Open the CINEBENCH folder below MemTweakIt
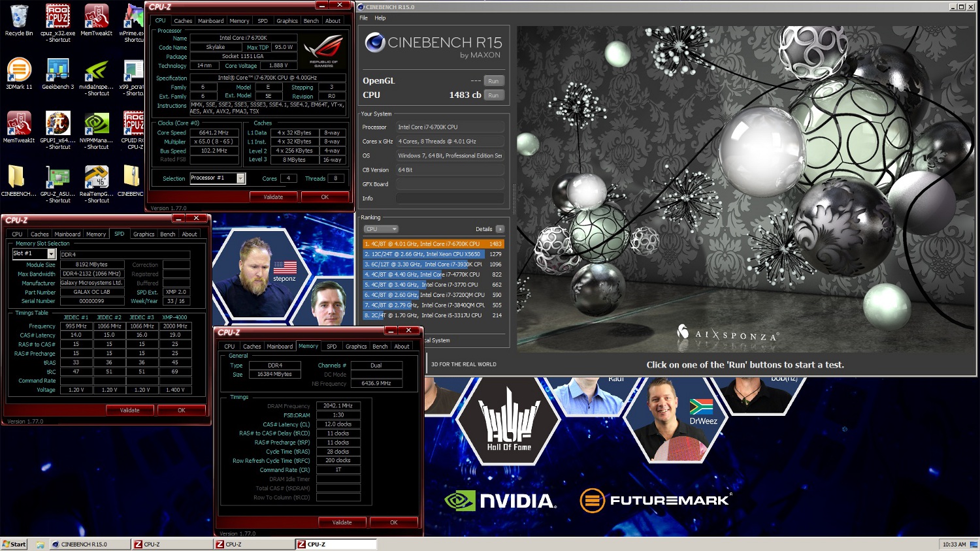The height and width of the screenshot is (551, 980). (x=18, y=177)
